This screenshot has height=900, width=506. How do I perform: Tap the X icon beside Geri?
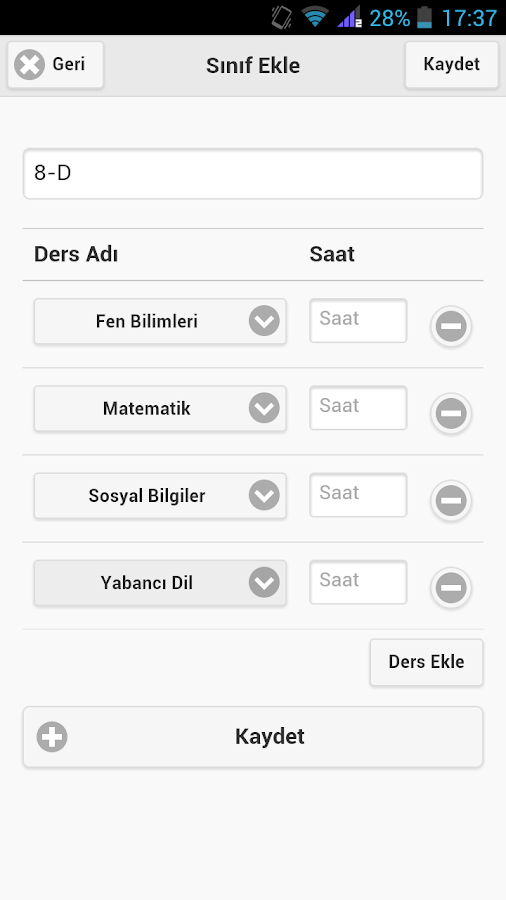pos(29,64)
